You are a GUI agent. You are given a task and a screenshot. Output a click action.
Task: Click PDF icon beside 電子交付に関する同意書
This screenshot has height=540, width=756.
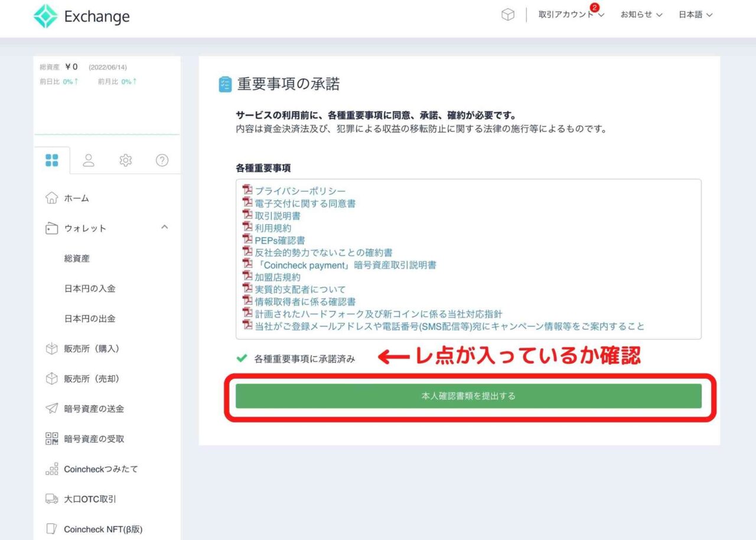(247, 203)
